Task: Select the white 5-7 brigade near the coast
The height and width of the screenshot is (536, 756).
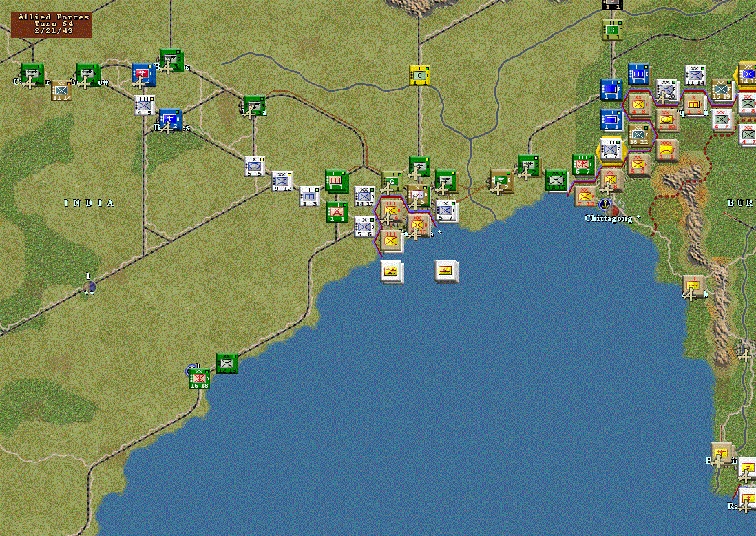Action: 447,212
